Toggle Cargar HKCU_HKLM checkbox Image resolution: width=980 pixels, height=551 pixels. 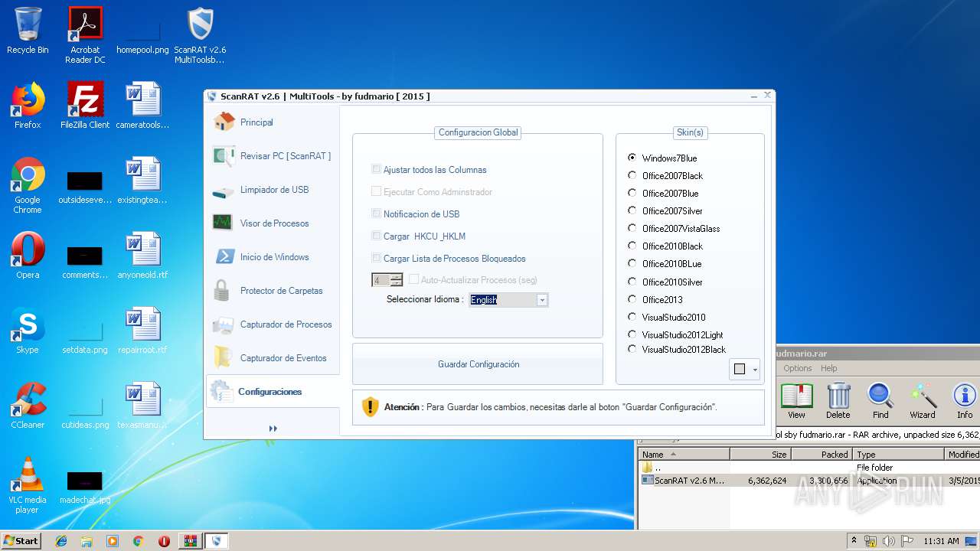click(x=376, y=236)
